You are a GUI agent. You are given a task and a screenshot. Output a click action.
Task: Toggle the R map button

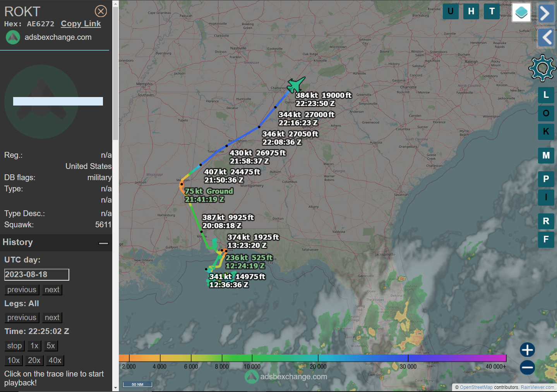coord(546,221)
